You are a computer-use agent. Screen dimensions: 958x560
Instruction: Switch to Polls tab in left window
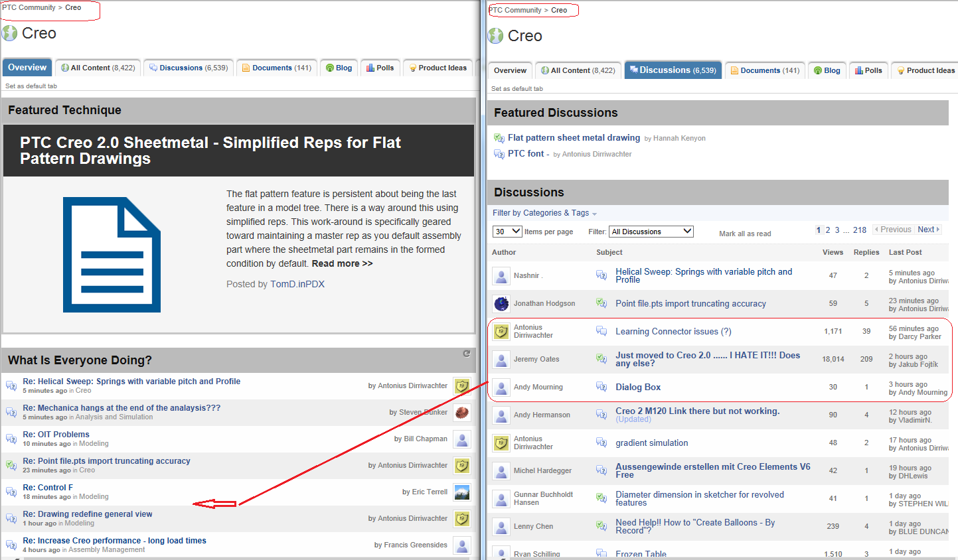pos(380,68)
